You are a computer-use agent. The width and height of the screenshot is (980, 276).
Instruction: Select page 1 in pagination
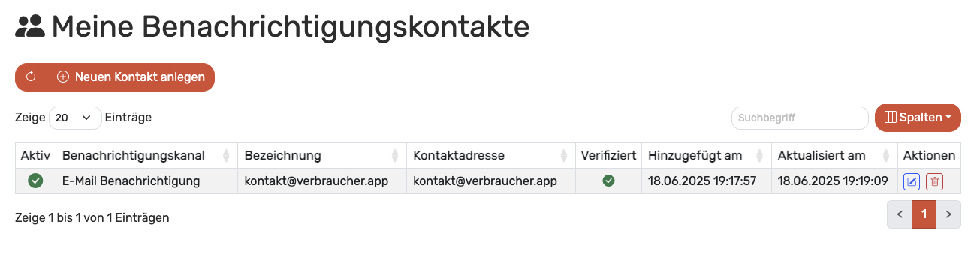(x=924, y=214)
